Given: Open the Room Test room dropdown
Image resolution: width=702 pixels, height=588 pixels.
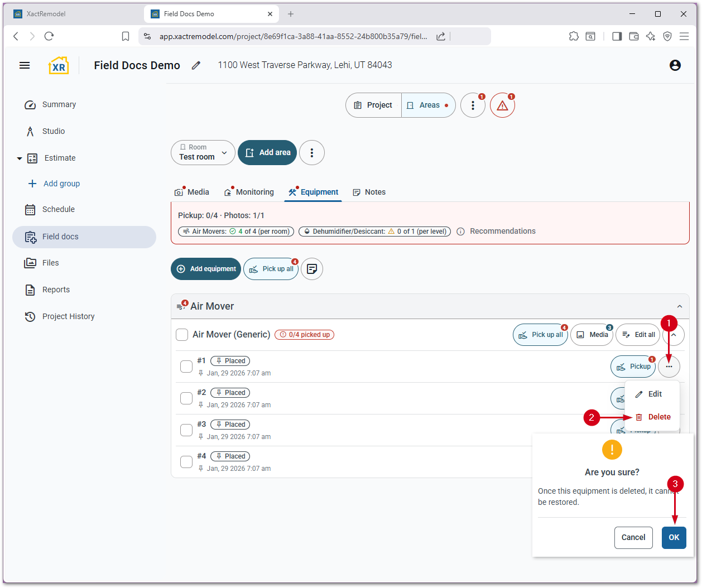Looking at the screenshot, I should coord(203,153).
